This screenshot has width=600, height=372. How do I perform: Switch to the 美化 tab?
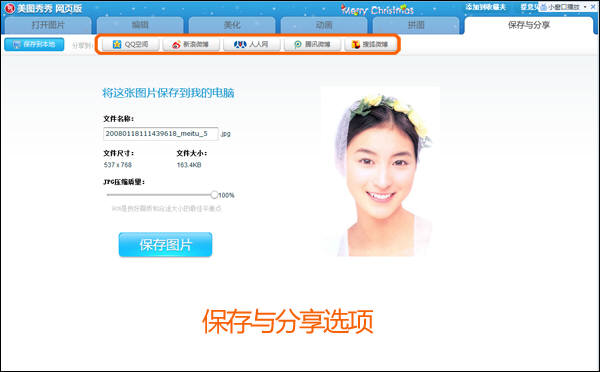(232, 25)
